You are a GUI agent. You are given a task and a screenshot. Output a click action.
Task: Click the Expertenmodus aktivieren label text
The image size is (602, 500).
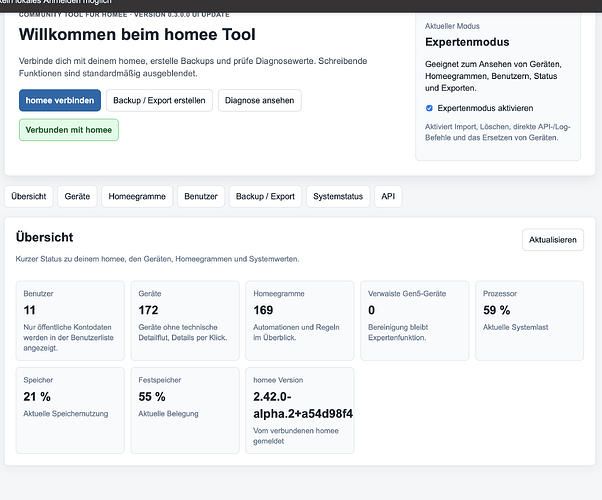(x=485, y=108)
